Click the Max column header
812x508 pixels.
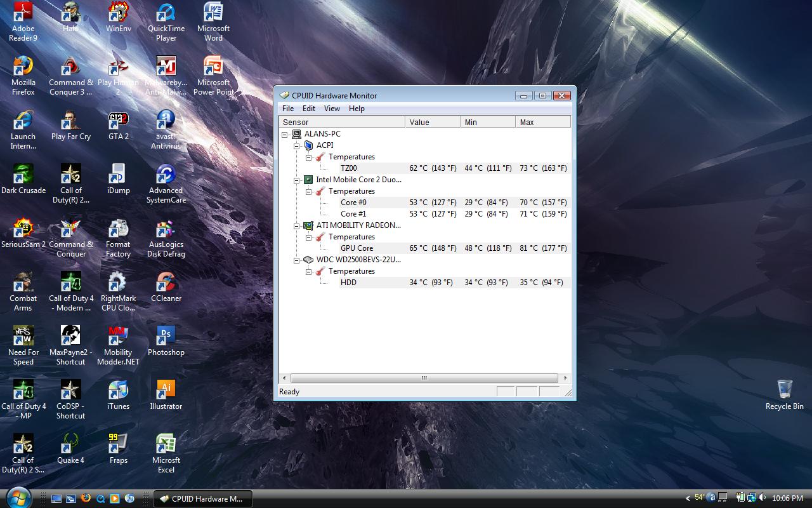click(543, 122)
